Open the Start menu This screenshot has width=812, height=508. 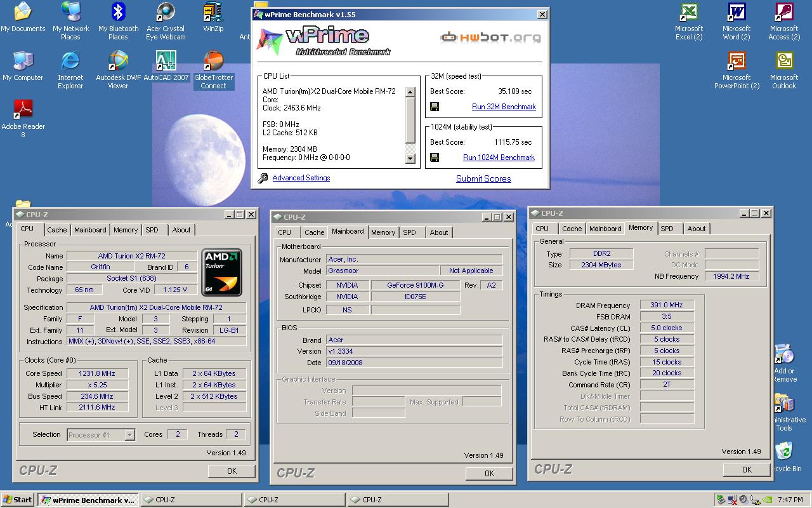coord(18,500)
